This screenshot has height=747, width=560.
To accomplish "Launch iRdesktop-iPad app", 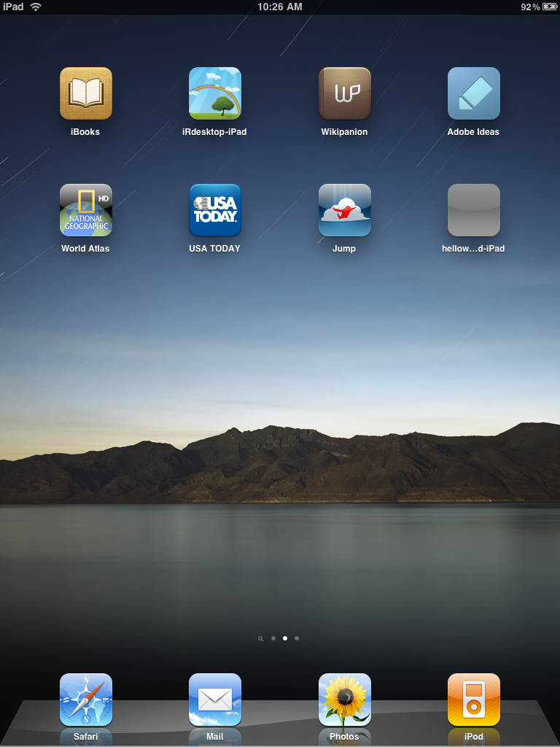I will pyautogui.click(x=215, y=93).
